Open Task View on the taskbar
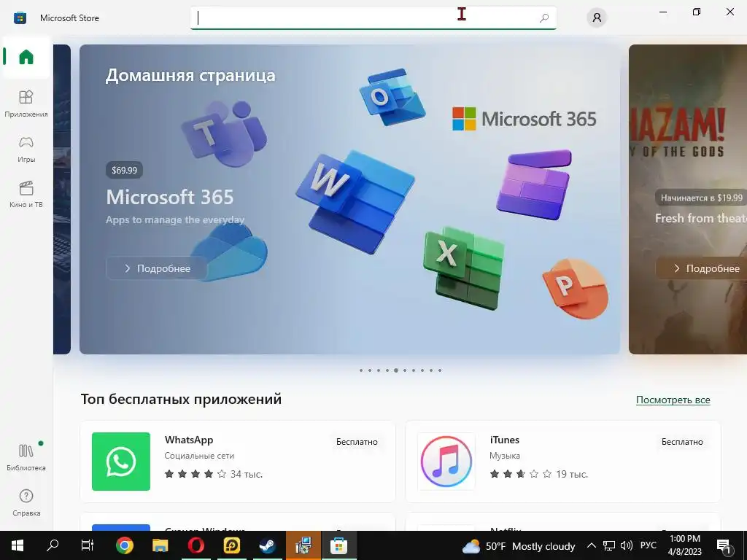 click(88, 545)
